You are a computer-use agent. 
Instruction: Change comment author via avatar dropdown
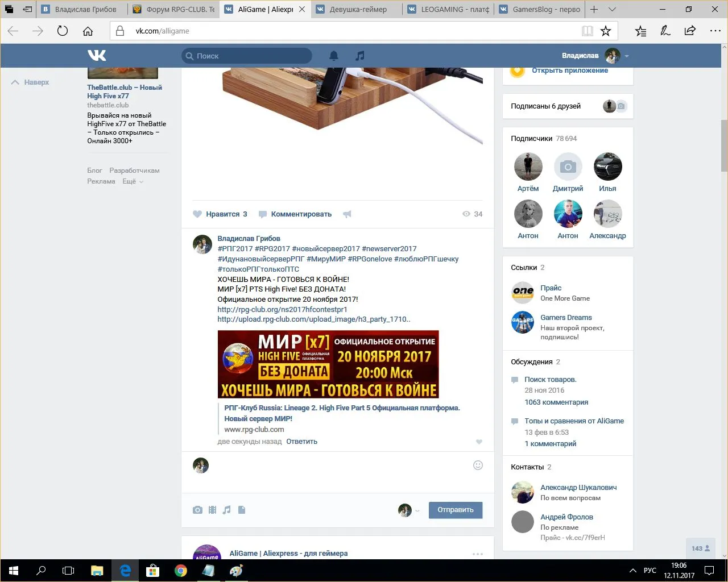408,510
